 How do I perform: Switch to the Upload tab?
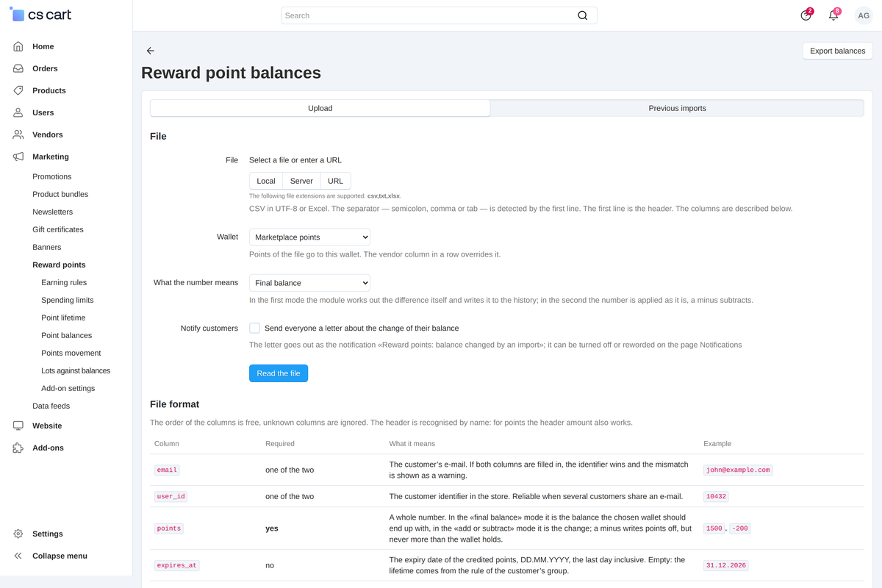[320, 108]
